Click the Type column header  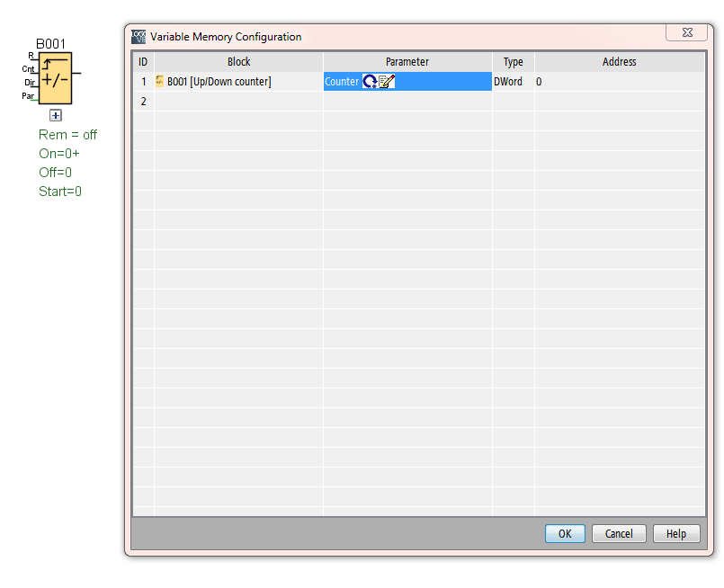point(514,62)
